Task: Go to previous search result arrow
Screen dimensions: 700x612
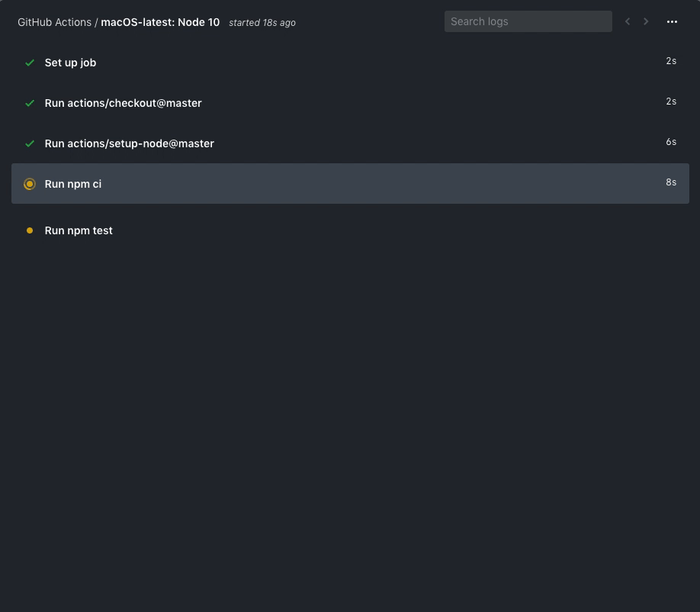Action: 628,21
